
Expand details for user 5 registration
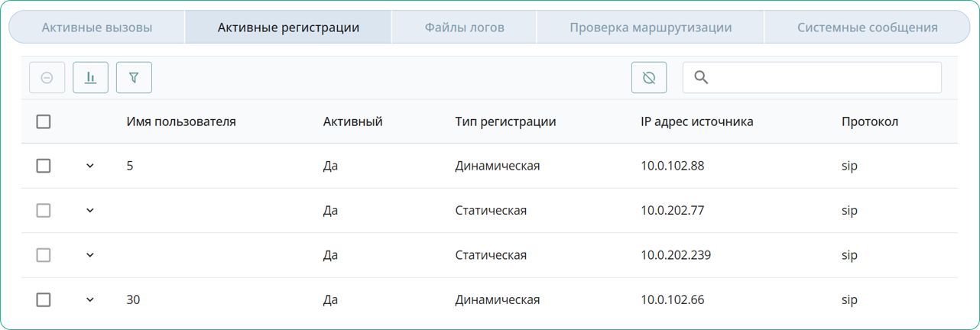[90, 166]
